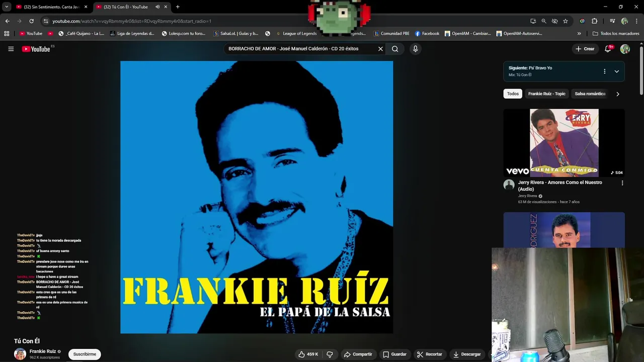Select the Todos filter chip

tap(513, 94)
